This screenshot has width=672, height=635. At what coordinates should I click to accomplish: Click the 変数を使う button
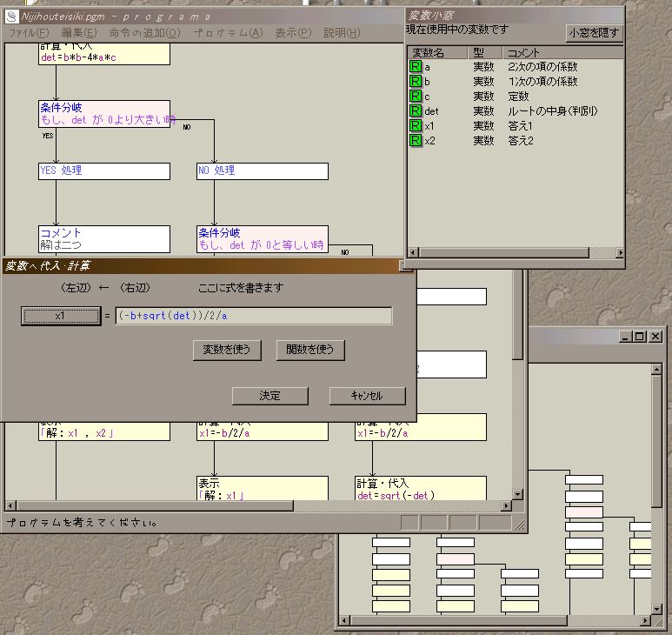227,350
